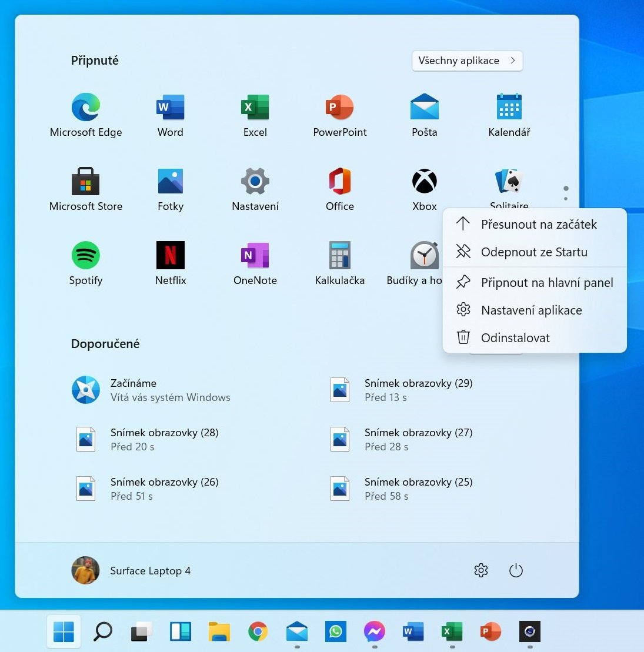
Task: Choose Odepnout ze Startu
Action: click(535, 252)
